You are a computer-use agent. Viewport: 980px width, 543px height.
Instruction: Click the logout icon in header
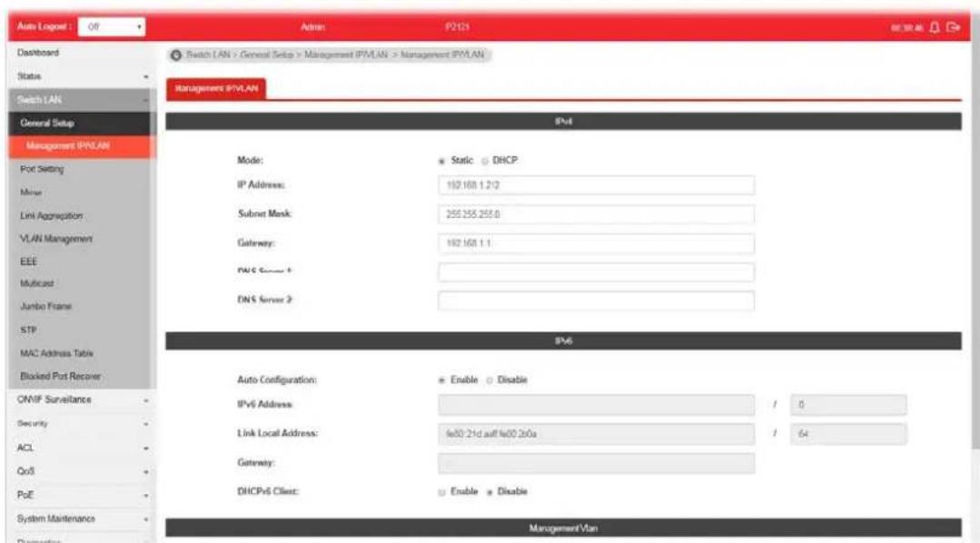click(x=953, y=27)
